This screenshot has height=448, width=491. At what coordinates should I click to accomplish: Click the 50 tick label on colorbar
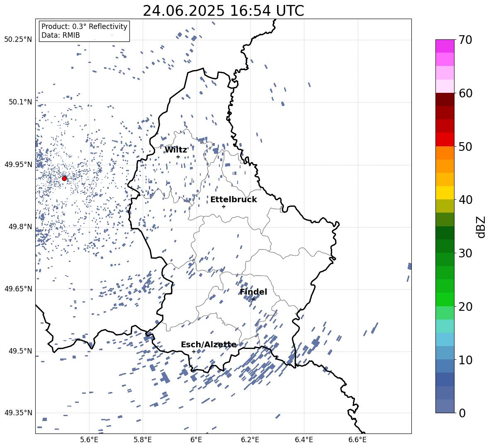(x=465, y=147)
